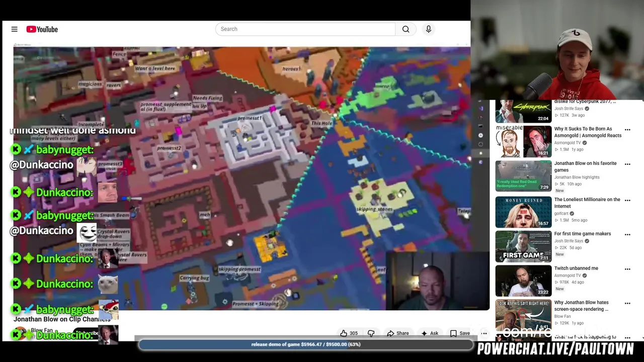Click video title Jonathan Blow on Clip Channels

[x=62, y=319]
